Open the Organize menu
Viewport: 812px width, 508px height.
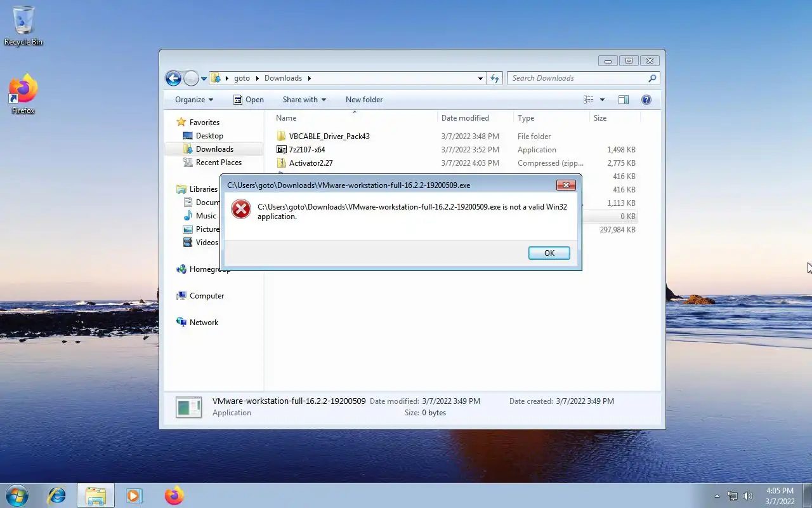pyautogui.click(x=194, y=100)
